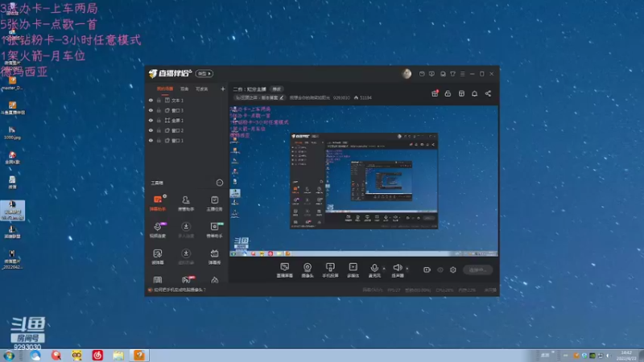Image resolution: width=644 pixels, height=362 pixels.
Task: Lock the 文本1 source layer
Action: [159, 100]
